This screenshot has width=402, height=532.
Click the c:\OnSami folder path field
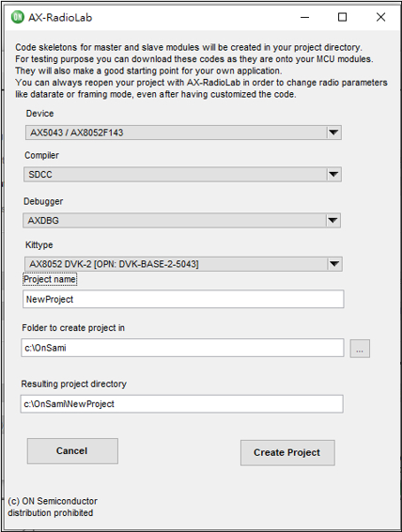click(x=182, y=348)
